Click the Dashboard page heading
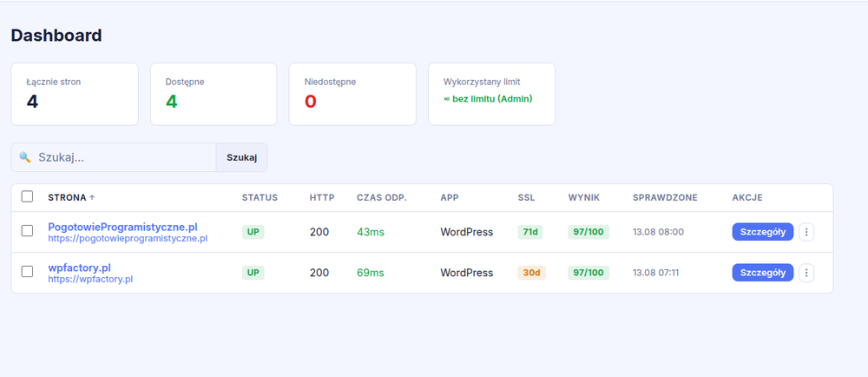 [56, 36]
